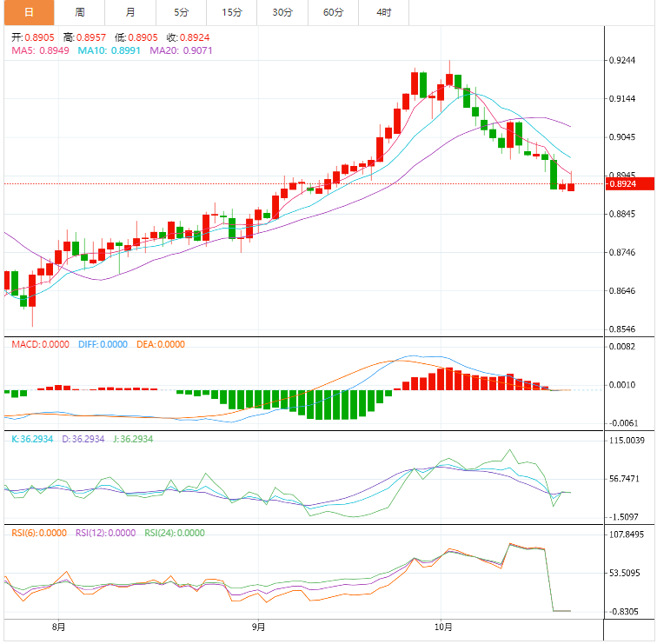Image resolution: width=657 pixels, height=644 pixels.
Task: Click the 8月 marker on the time axis
Action: (59, 627)
